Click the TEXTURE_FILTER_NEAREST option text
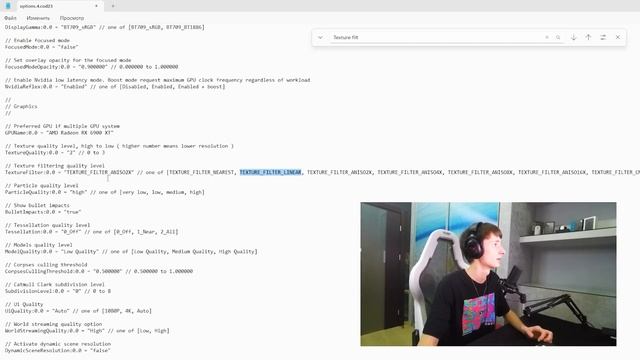640x360 pixels. 202,172
